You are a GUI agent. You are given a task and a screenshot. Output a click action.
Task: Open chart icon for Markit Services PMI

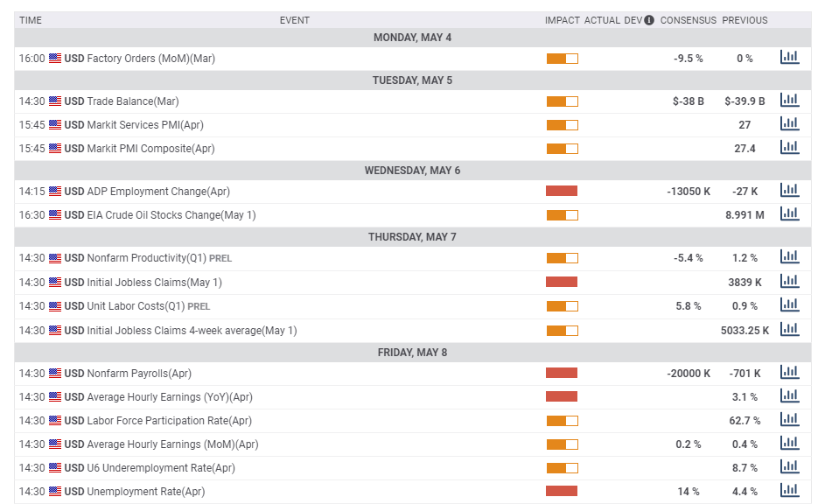coord(789,124)
